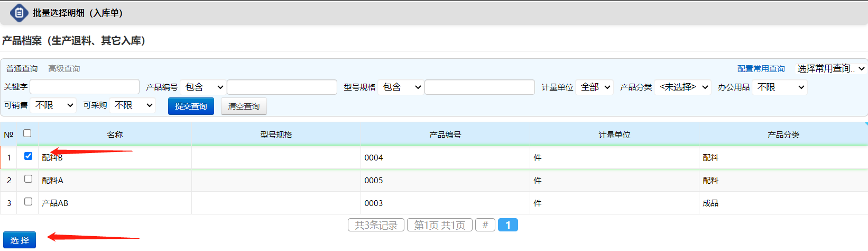Focus the 关键字 input field
The width and height of the screenshot is (868, 251).
85,87
